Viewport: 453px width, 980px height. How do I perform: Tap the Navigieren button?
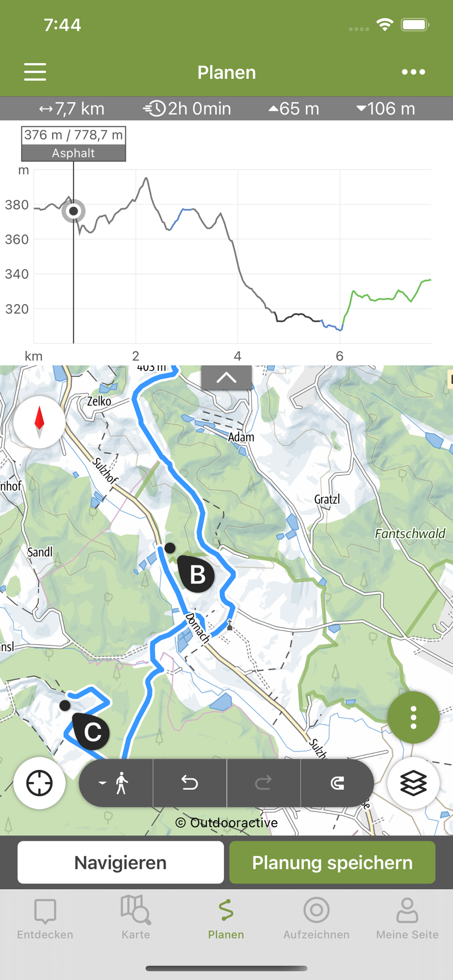pyautogui.click(x=121, y=862)
